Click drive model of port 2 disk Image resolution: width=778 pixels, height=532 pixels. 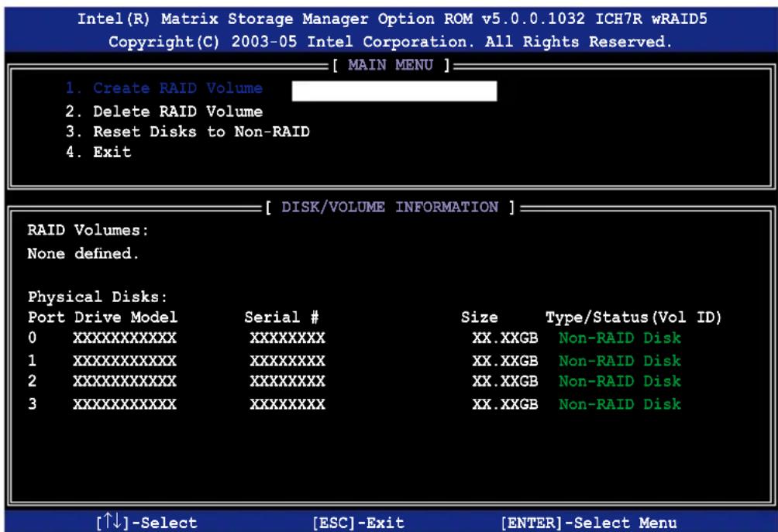point(125,381)
